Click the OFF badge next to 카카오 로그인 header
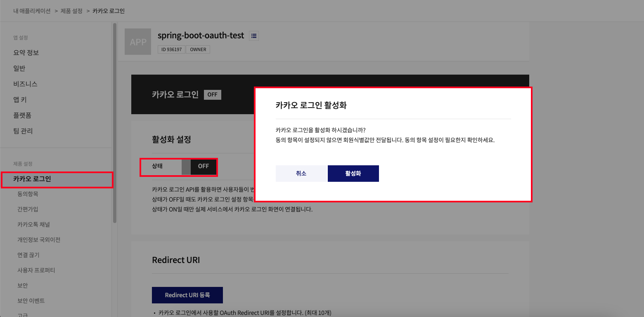 [x=213, y=94]
